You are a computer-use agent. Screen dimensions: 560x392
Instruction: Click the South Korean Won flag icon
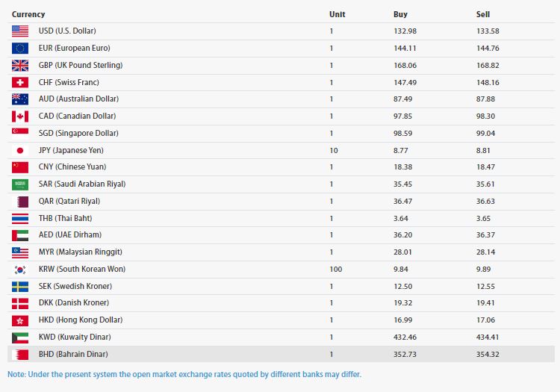pos(20,270)
